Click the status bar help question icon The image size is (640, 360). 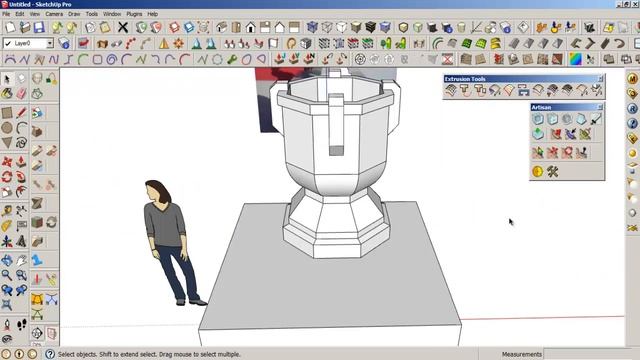coord(50,354)
